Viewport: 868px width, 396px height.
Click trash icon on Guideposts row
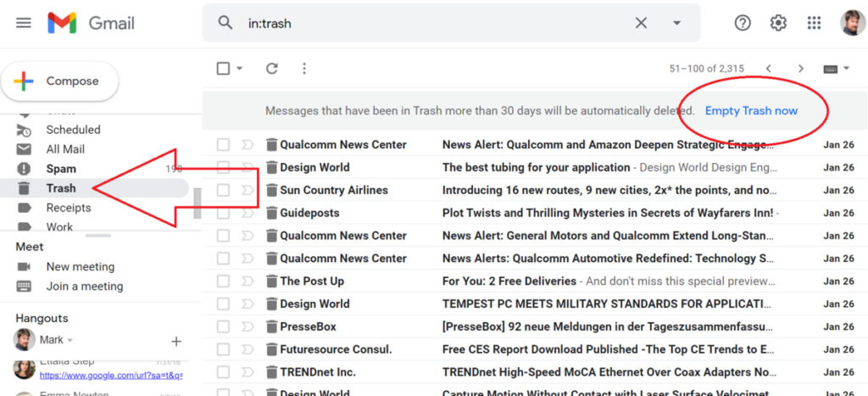pyautogui.click(x=271, y=213)
